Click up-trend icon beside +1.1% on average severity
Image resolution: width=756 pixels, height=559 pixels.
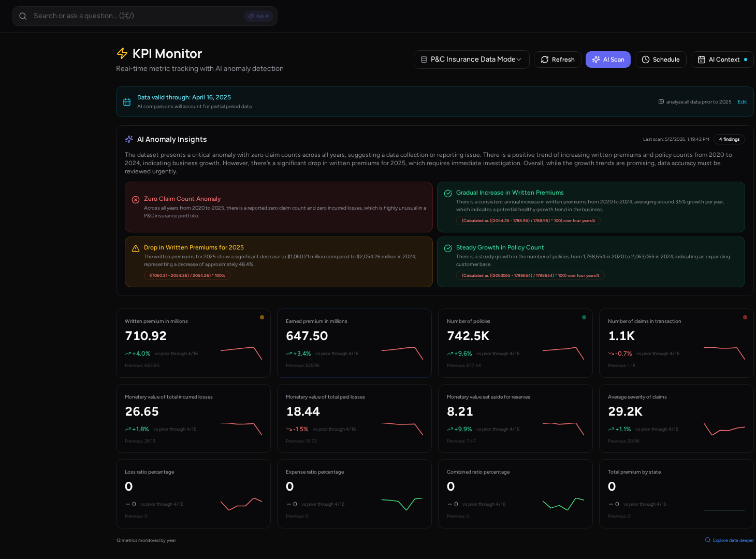point(611,429)
